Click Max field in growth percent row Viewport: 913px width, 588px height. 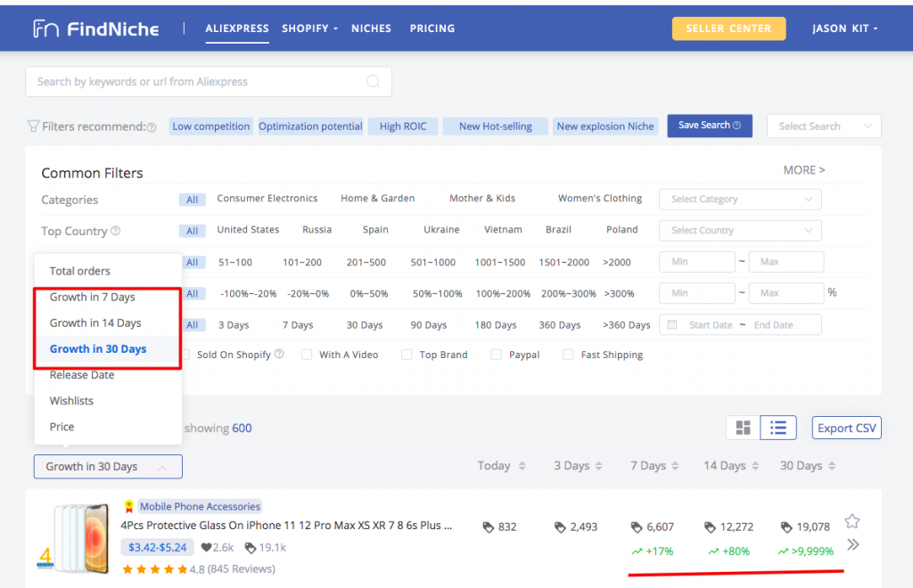pyautogui.click(x=786, y=293)
